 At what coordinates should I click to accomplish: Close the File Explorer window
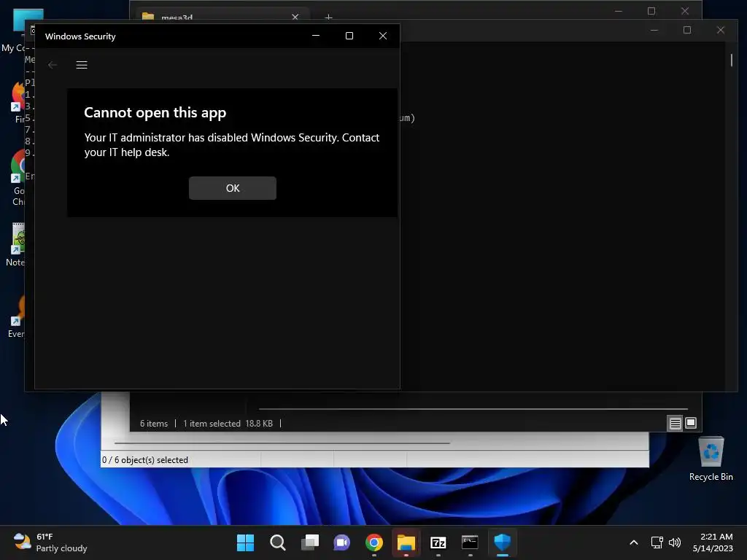point(684,10)
